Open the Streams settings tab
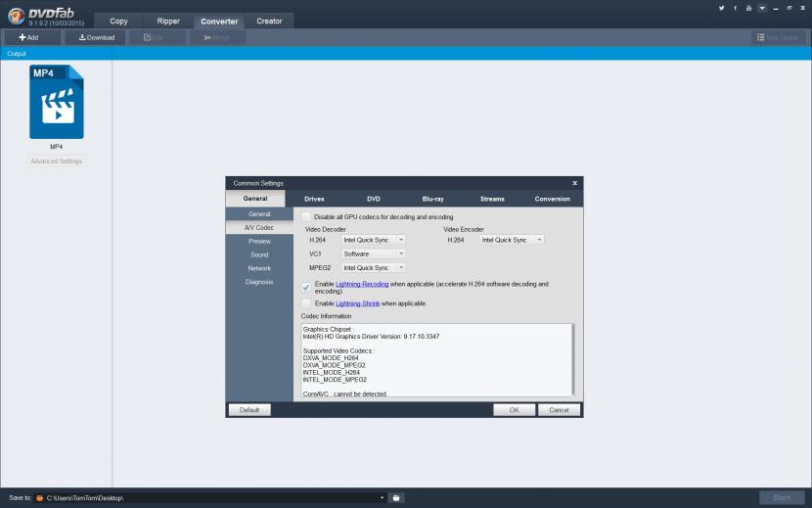 tap(492, 199)
